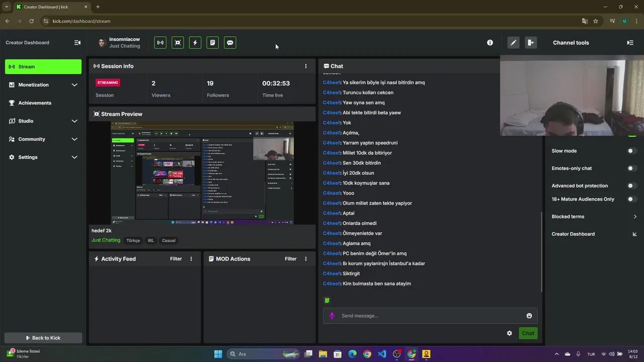
Task: Open Achievements in the sidebar
Action: pos(43,103)
